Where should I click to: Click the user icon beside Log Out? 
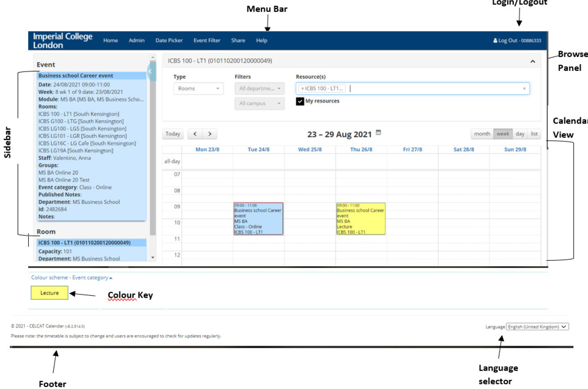495,40
